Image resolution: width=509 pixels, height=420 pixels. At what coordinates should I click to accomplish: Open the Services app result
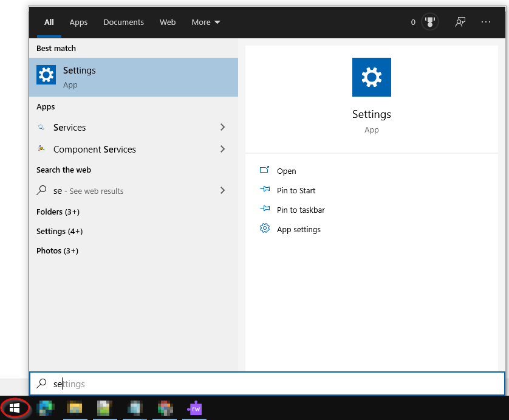coord(134,127)
